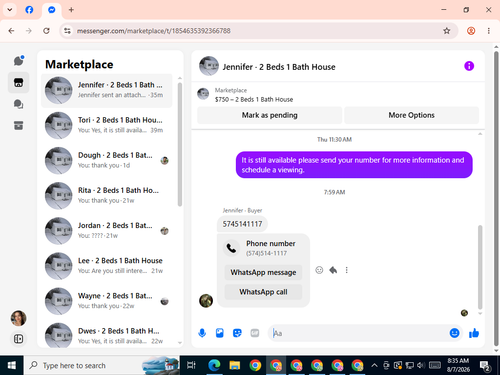
Task: Open the Chrome profile icon
Action: (471, 31)
